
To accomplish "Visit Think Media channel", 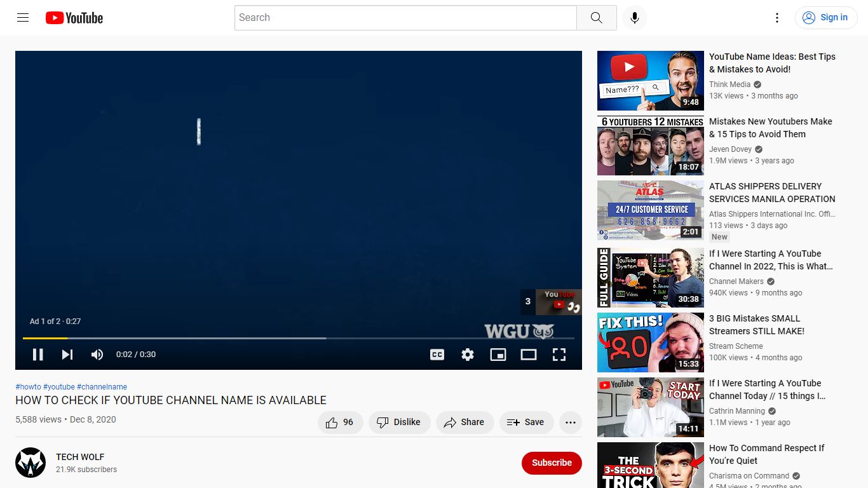I will (729, 85).
